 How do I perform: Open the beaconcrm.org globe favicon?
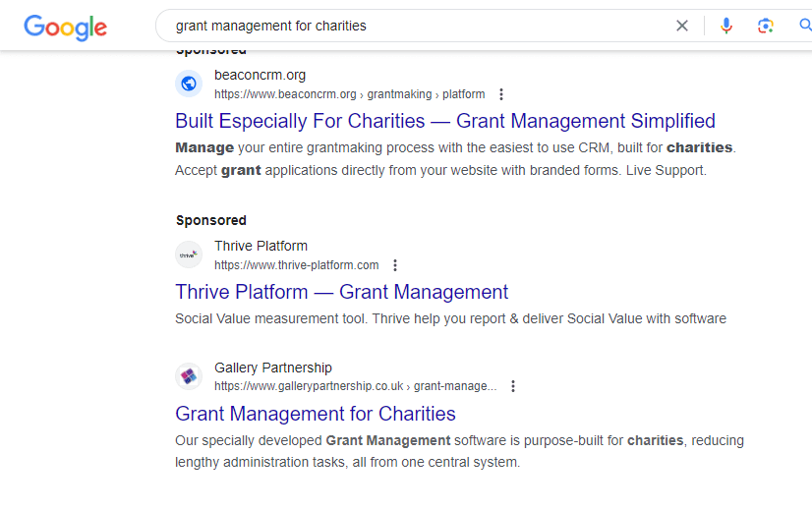[x=189, y=84]
